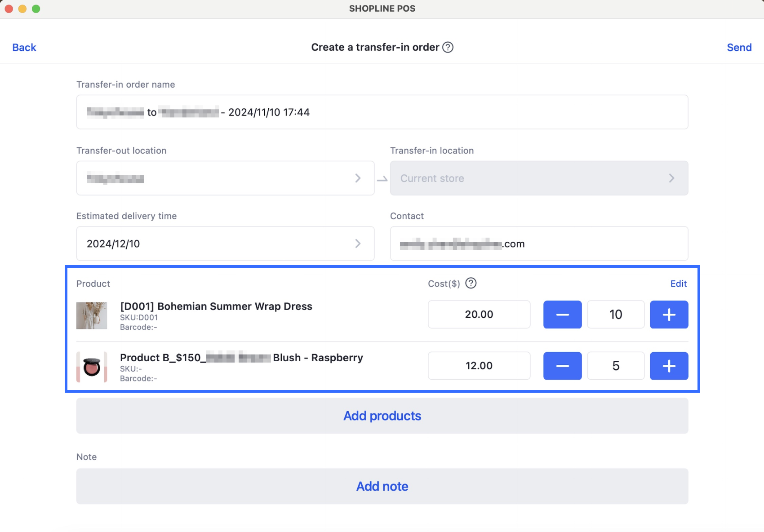Click the Add products button
The width and height of the screenshot is (764, 532).
click(x=382, y=416)
